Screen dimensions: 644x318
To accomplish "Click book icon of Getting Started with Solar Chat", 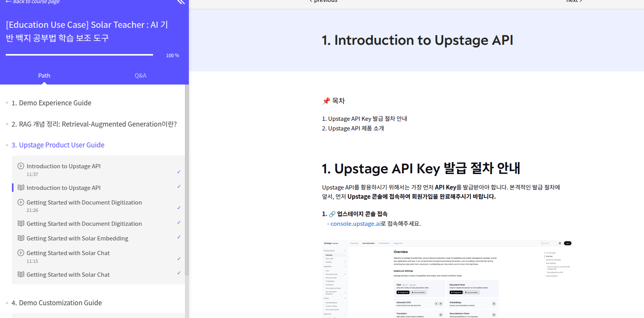I will pos(21,274).
